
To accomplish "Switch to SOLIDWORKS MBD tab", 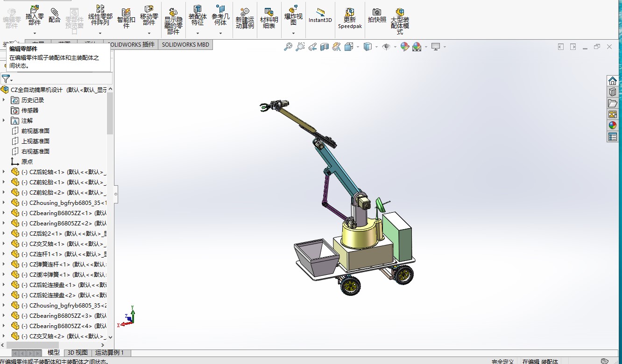I will [x=186, y=44].
